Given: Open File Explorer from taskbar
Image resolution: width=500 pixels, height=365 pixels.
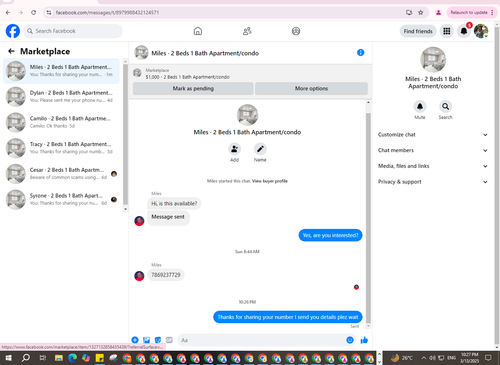Looking at the screenshot, I should tap(59, 358).
